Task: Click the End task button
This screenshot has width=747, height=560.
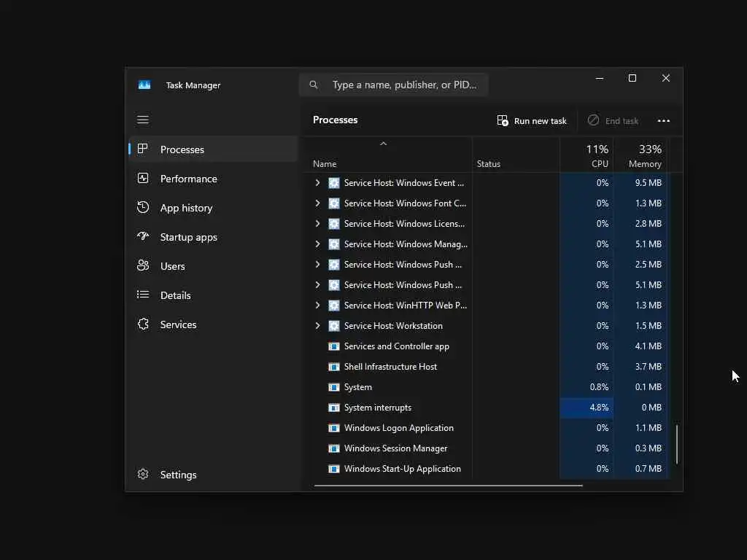Action: click(613, 120)
